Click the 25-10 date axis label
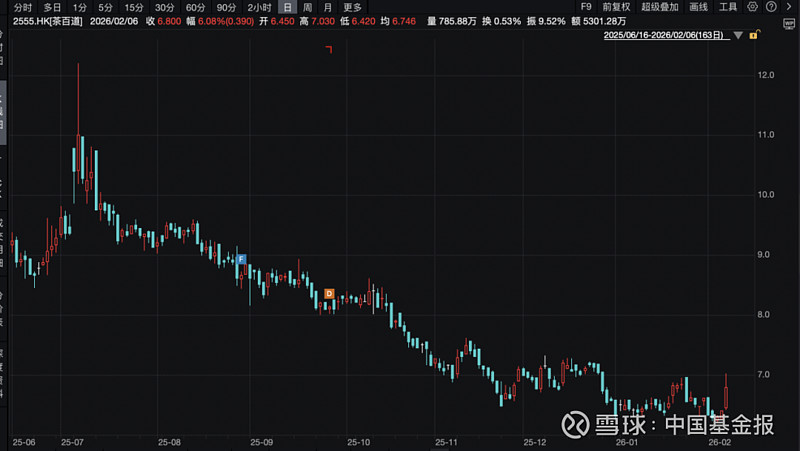 tap(359, 442)
